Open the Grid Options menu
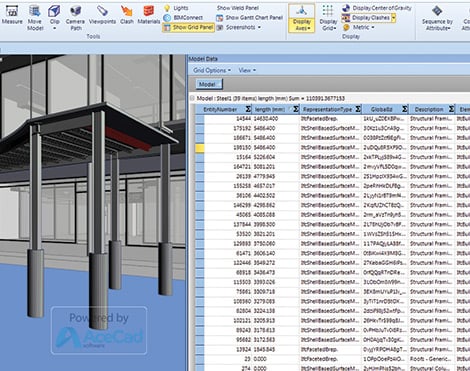 pos(212,70)
